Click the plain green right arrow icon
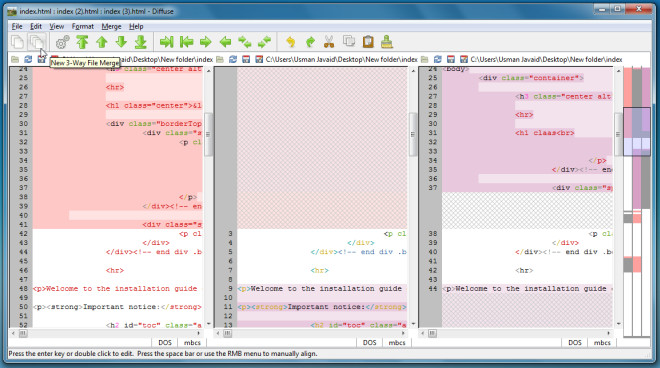 (x=205, y=42)
